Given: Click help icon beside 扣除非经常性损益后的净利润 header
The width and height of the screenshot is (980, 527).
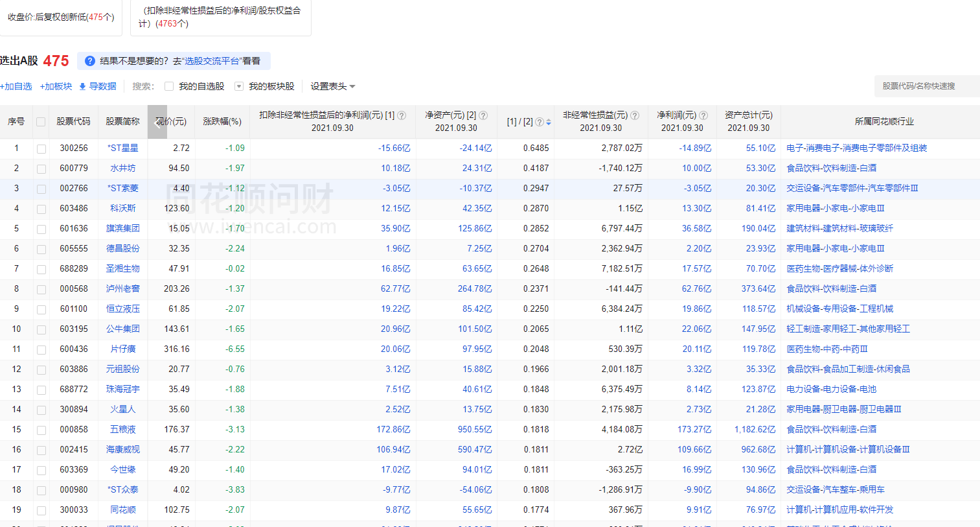Looking at the screenshot, I should [x=402, y=115].
